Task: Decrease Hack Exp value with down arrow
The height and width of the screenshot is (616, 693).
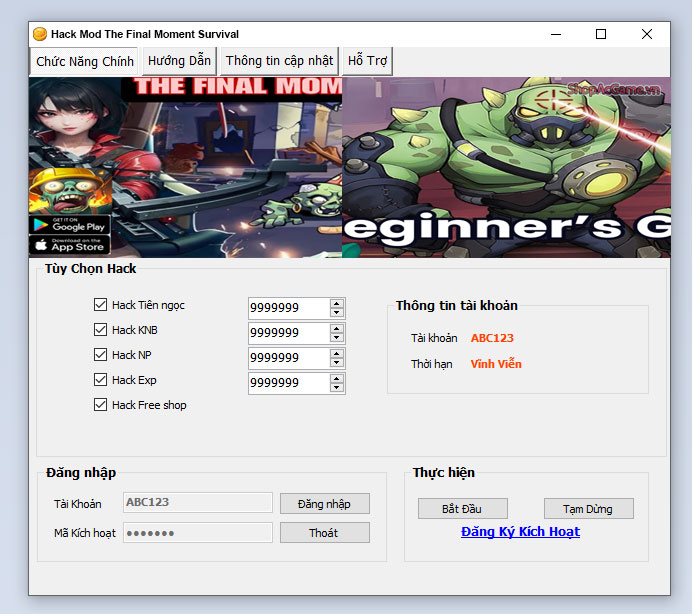Action: coord(337,388)
